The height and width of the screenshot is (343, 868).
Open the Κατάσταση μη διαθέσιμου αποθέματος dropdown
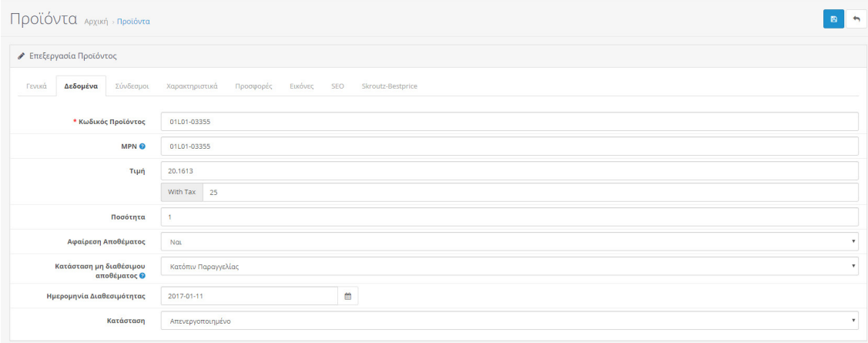tap(509, 267)
